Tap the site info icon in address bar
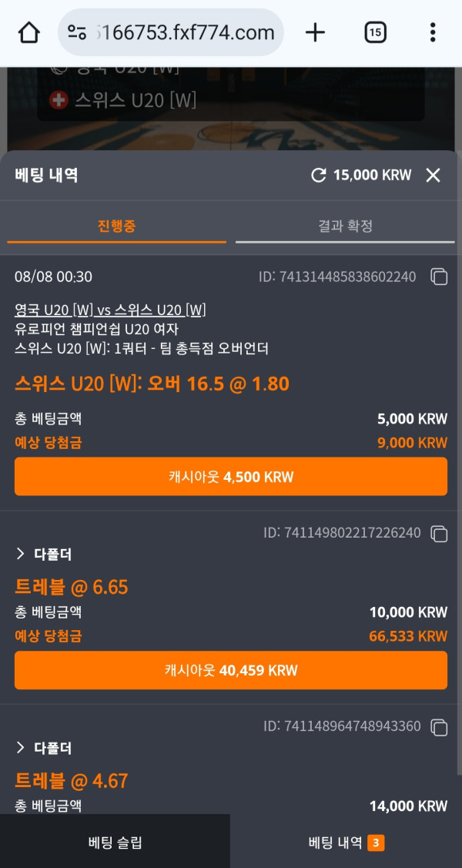Image resolution: width=462 pixels, height=868 pixels. [77, 32]
